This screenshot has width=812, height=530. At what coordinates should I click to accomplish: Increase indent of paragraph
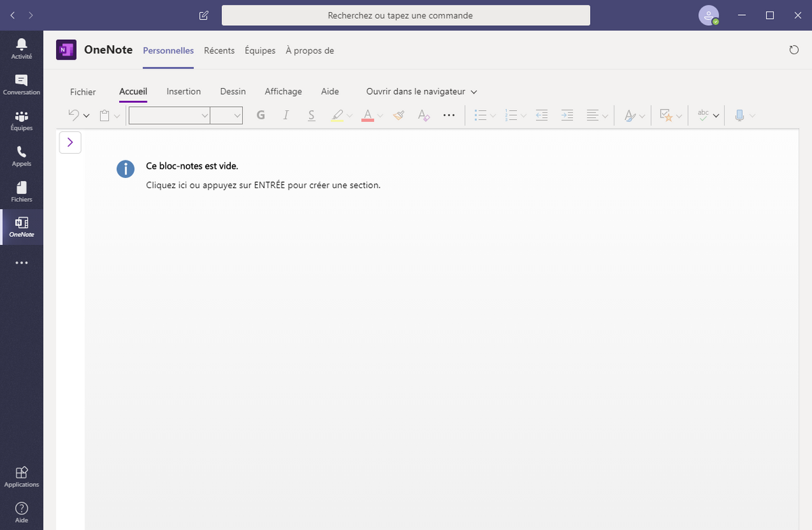click(567, 116)
